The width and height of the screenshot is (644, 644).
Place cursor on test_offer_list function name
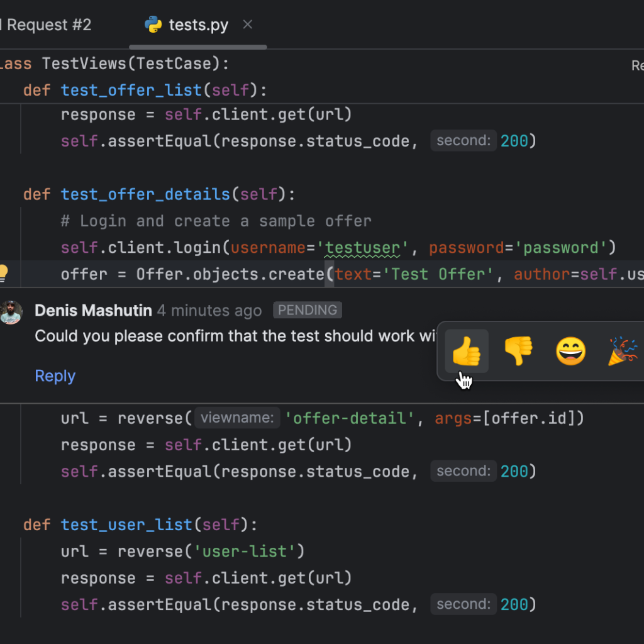pos(131,90)
